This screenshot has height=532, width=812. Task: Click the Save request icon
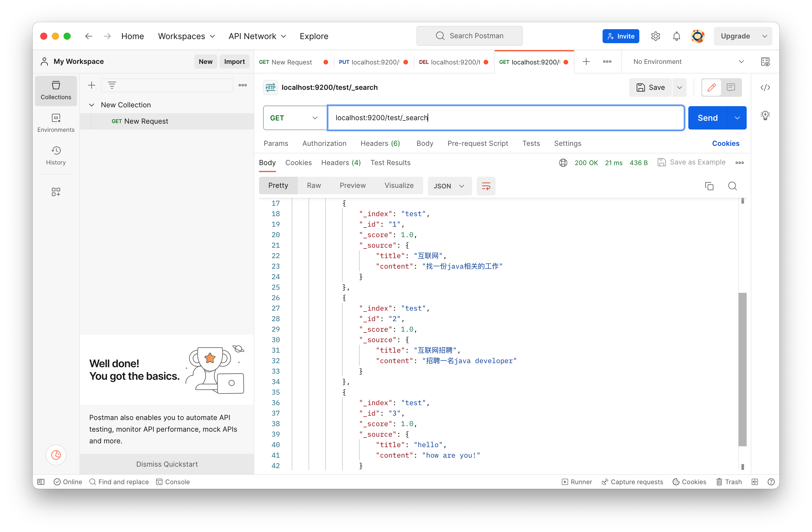click(x=650, y=87)
